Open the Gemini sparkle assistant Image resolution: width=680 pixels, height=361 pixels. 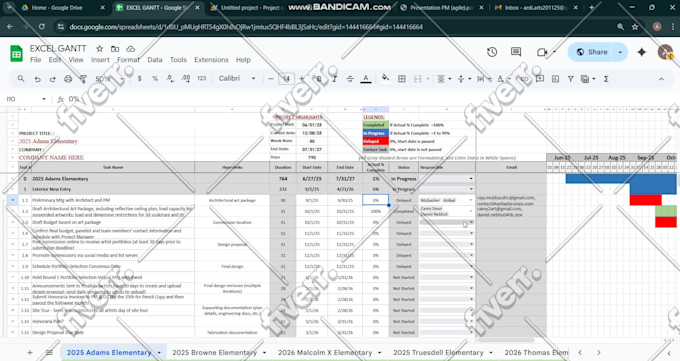[x=641, y=52]
